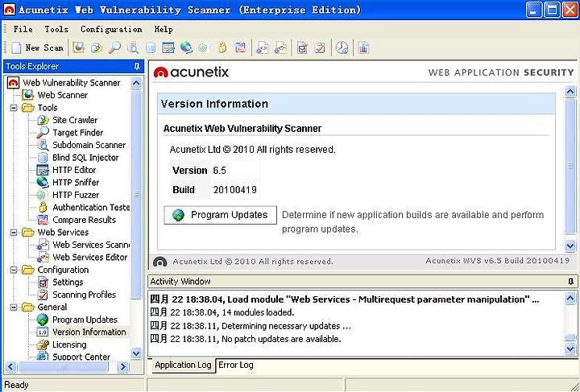Screen dimensions: 580x392
Task: Open the Tools menu
Action: 56,29
